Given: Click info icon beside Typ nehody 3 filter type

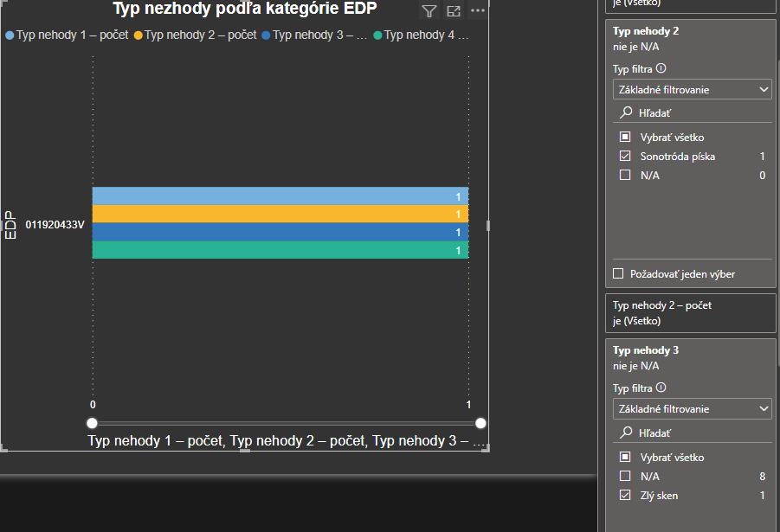Looking at the screenshot, I should 661,388.
